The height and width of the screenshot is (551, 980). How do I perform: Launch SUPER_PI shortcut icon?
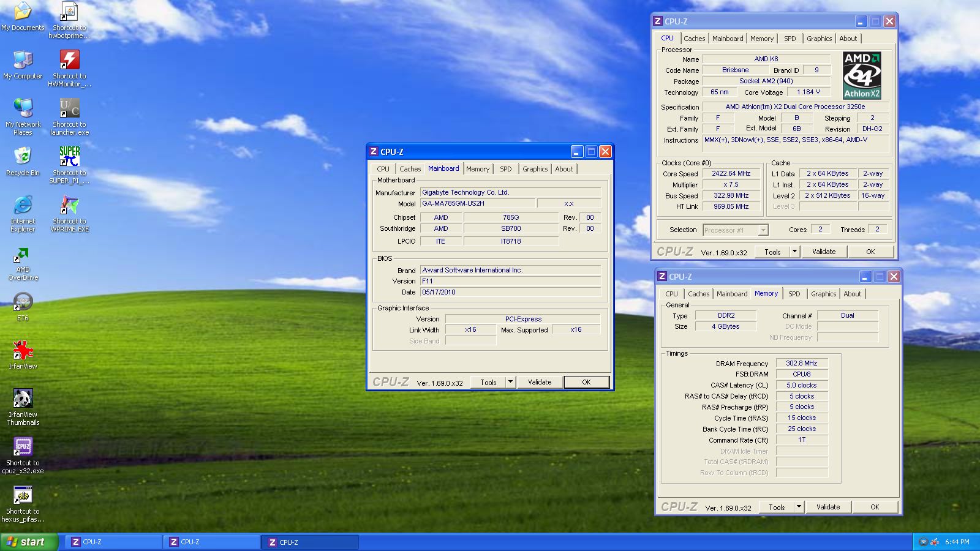[69, 165]
